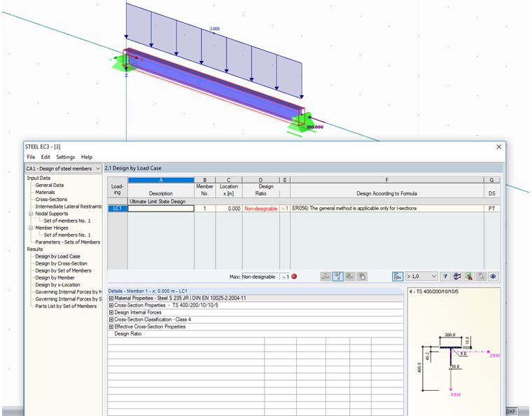
Task: Click the 0.000 location cell
Action: click(229, 208)
